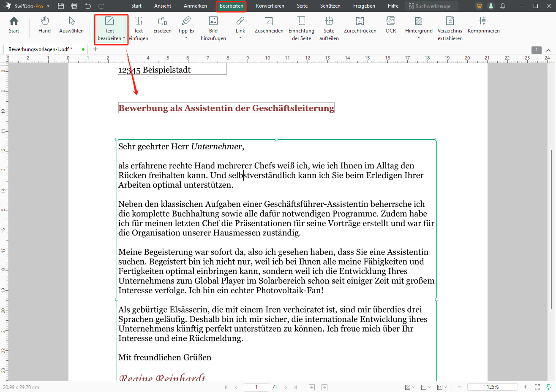Screen dimensions: 556x392
Task: Go to next page arrow
Action: (286, 387)
